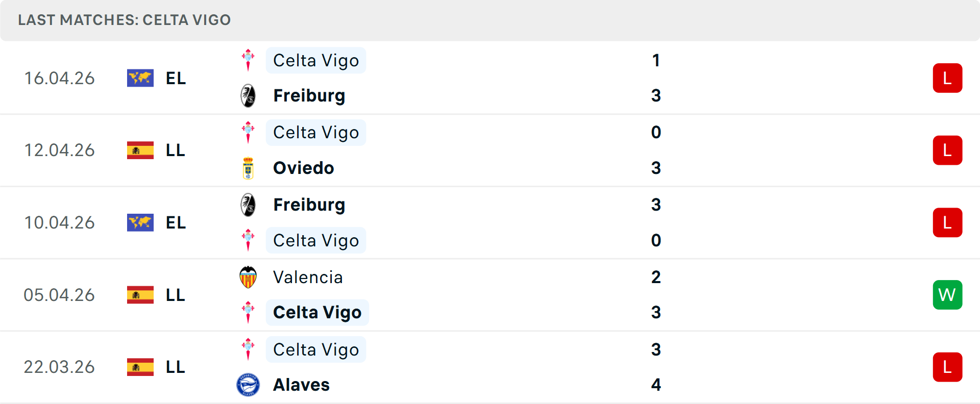
Task: Select the Freiburg team name text
Action: point(309,95)
